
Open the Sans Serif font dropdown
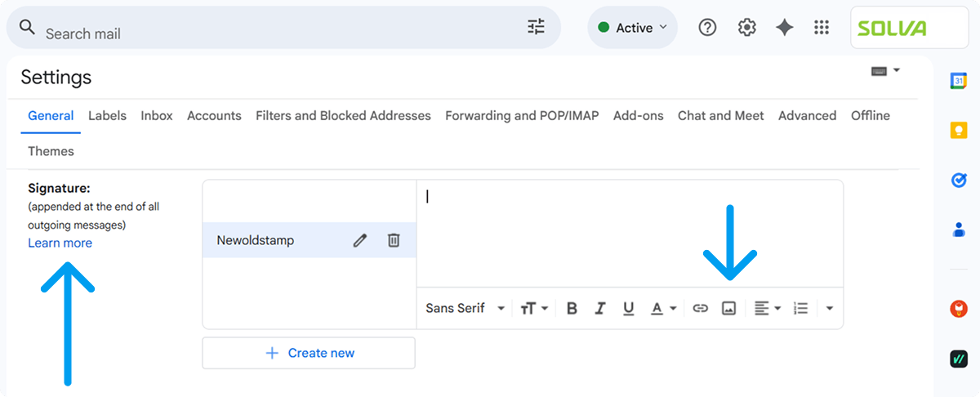[x=465, y=308]
